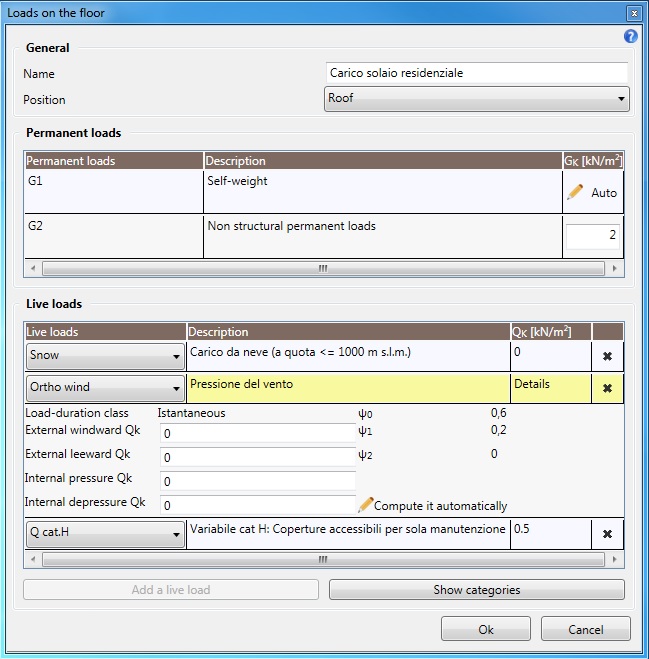Click the ψ0 value 0,6
Screen dimensions: 649x659
(499, 413)
